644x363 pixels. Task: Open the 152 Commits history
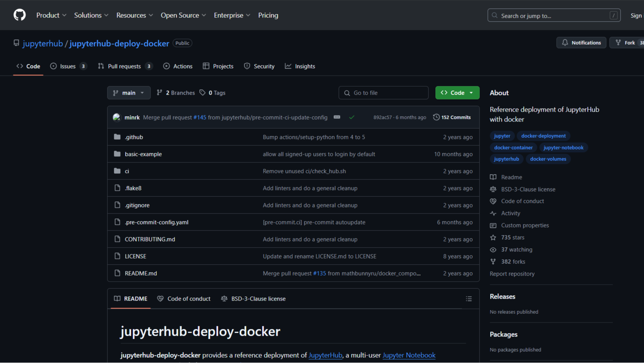point(452,117)
